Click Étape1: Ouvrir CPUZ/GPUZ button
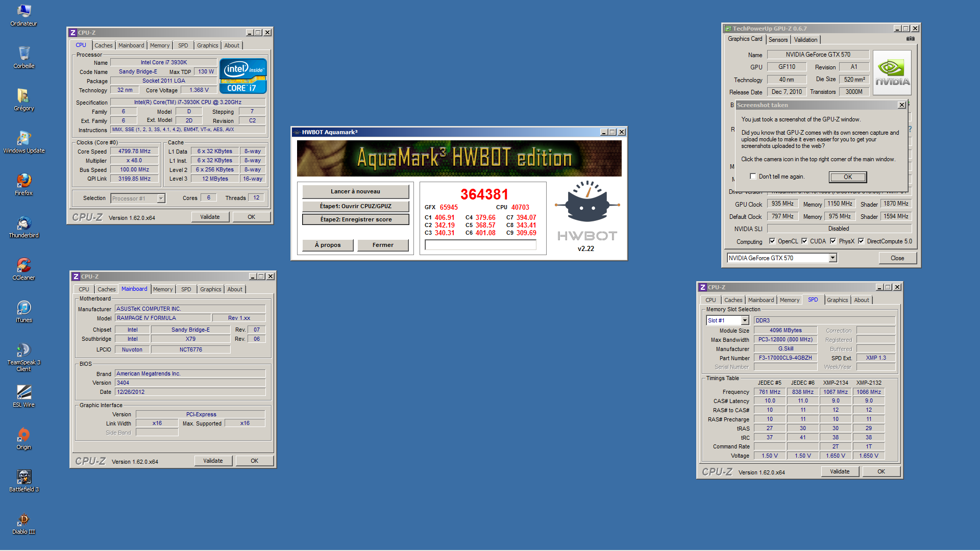 355,206
